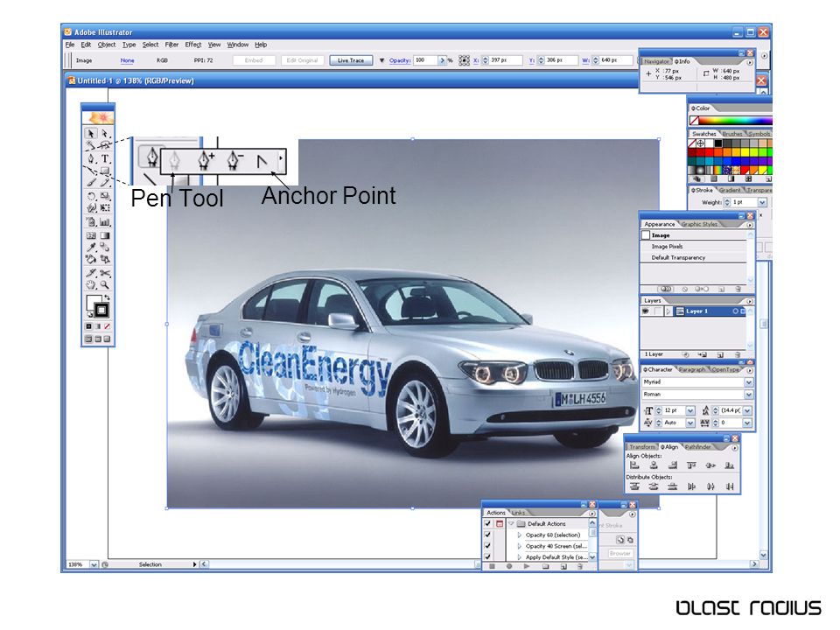
Task: Click Layer 1 target circle
Action: click(x=735, y=311)
